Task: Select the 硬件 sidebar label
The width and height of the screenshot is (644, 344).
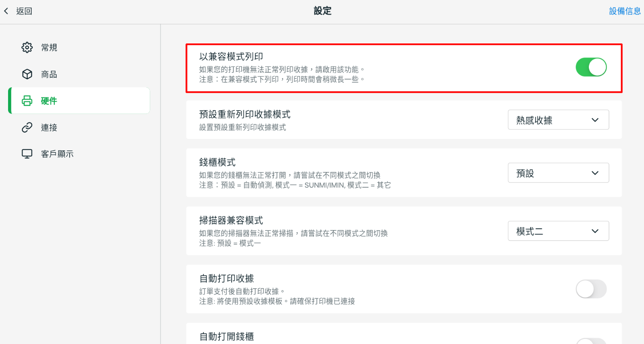Action: click(x=49, y=101)
